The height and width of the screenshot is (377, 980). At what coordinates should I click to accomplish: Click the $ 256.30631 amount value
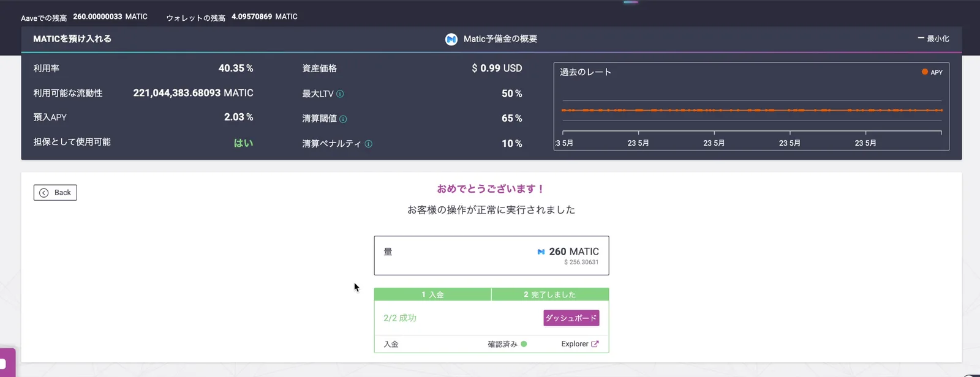click(x=581, y=262)
